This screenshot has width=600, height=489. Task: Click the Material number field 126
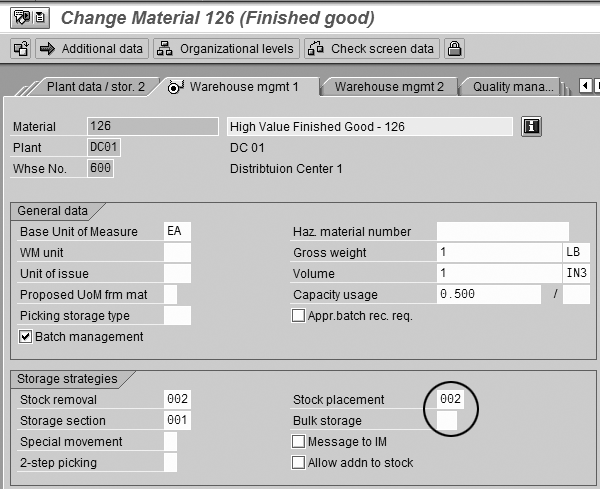[x=153, y=126]
